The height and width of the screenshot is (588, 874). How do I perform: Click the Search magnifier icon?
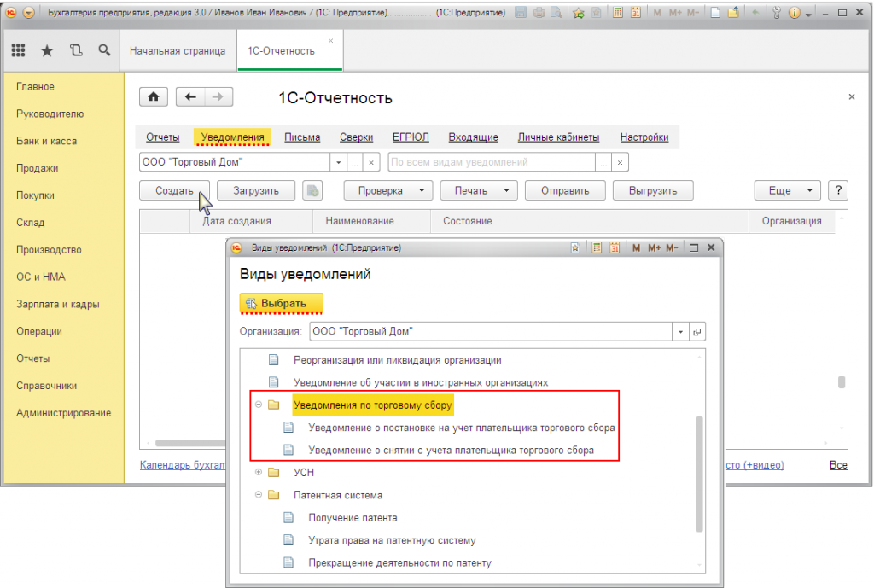pyautogui.click(x=104, y=50)
